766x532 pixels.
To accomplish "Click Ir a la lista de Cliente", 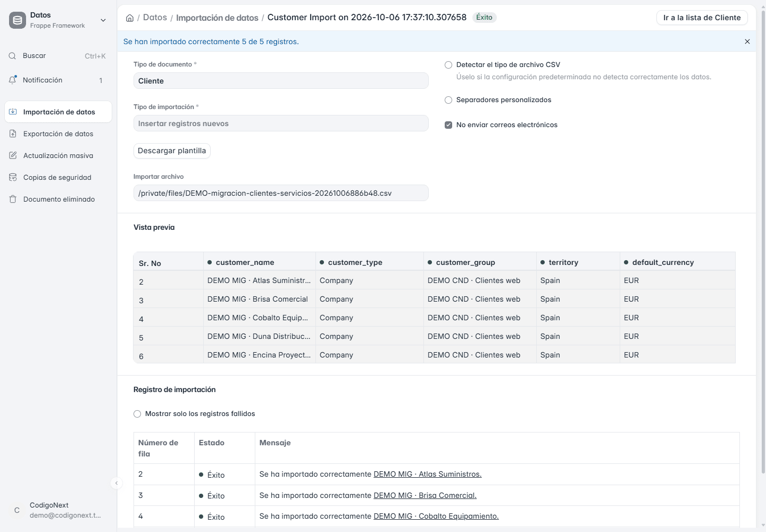I will [x=702, y=18].
